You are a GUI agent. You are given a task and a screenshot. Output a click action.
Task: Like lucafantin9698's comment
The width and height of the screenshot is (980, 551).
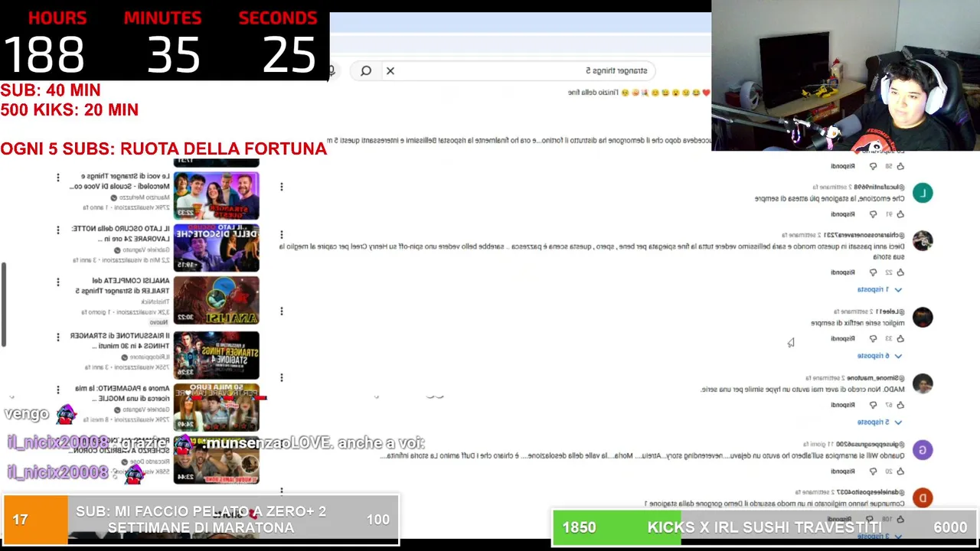(901, 214)
